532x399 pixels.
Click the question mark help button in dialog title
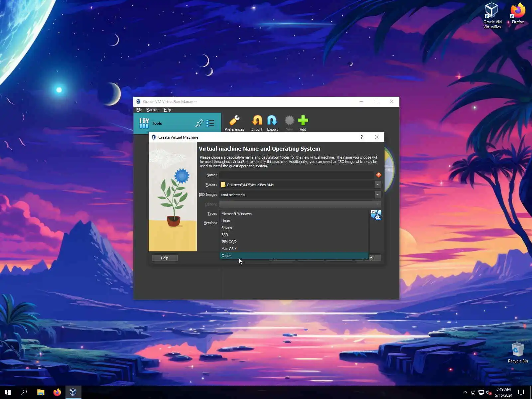[362, 137]
